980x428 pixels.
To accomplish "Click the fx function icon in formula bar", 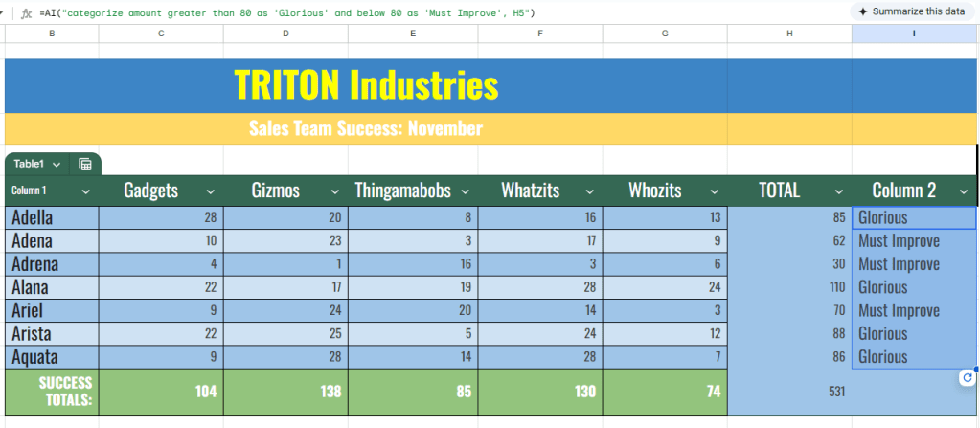I will click(x=27, y=12).
